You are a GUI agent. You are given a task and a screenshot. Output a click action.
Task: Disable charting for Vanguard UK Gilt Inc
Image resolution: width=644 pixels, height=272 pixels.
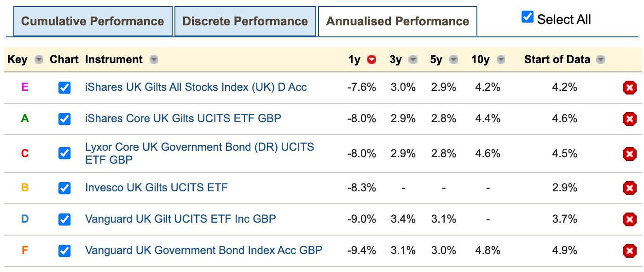click(x=64, y=219)
